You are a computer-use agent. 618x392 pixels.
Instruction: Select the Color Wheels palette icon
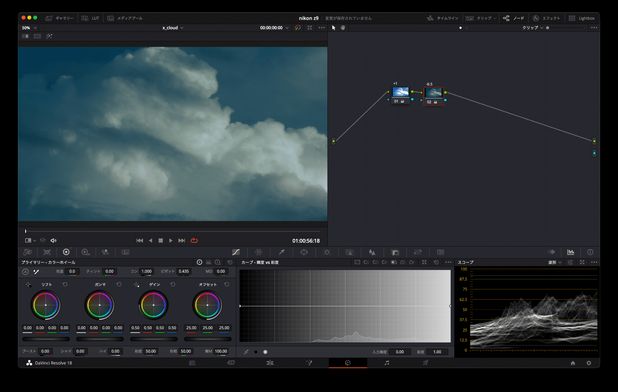pos(66,252)
